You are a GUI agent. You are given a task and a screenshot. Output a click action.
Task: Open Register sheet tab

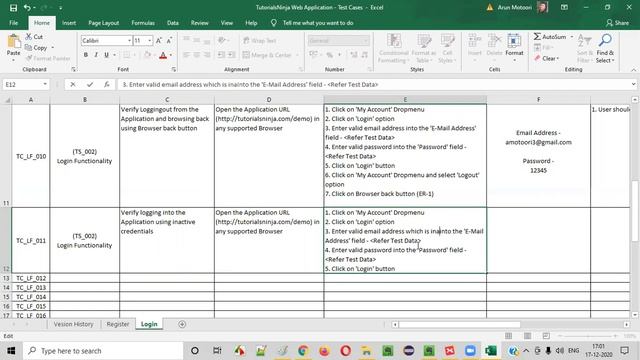118,324
